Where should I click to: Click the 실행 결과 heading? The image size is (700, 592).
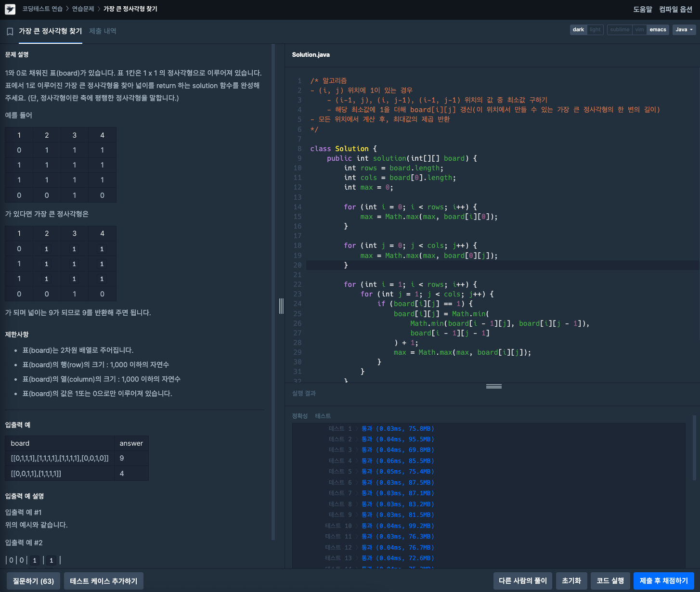coord(304,394)
